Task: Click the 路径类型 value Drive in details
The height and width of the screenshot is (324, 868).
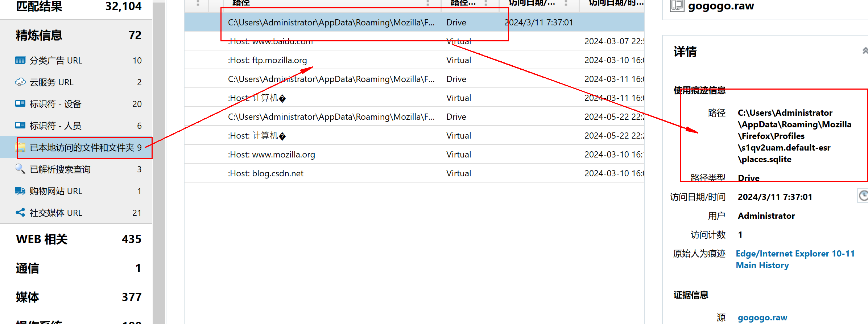Action: 749,178
